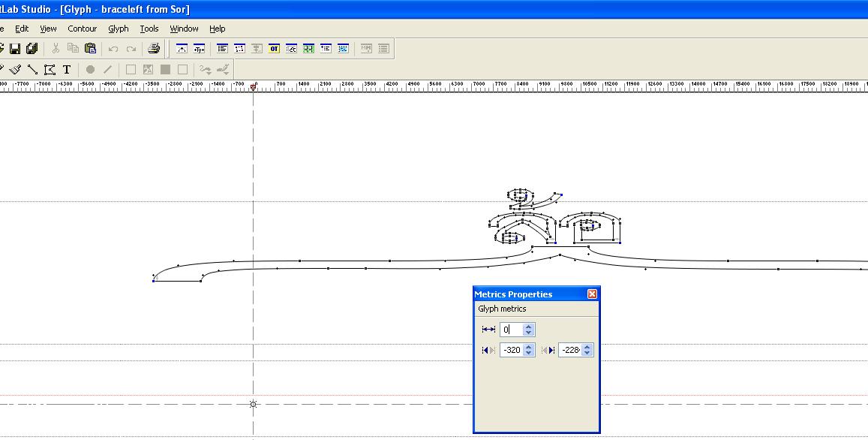This screenshot has height=440, width=868.
Task: Increase the right sidebearing stepper value
Action: point(587,347)
